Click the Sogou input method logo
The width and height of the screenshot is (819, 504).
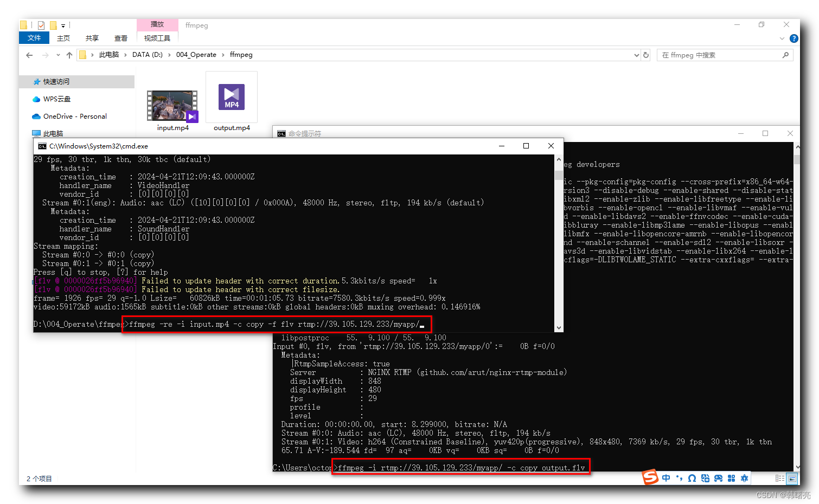tap(650, 477)
